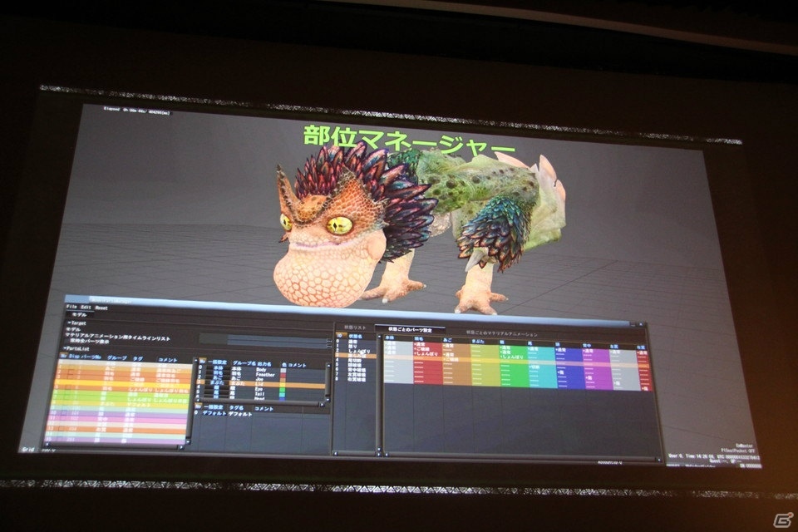
Task: Click group table scroll-up arrow
Action: coord(329,365)
